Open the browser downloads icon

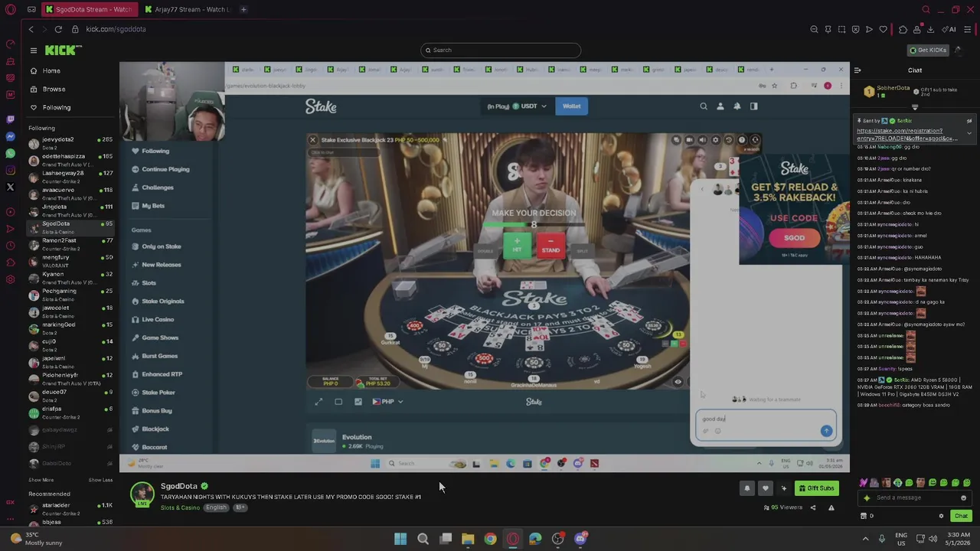[930, 29]
